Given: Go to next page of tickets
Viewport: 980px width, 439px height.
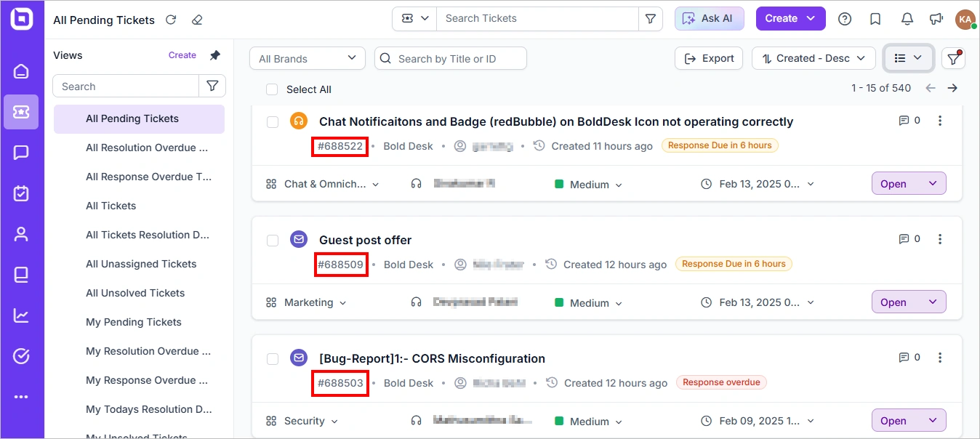Looking at the screenshot, I should tap(952, 88).
